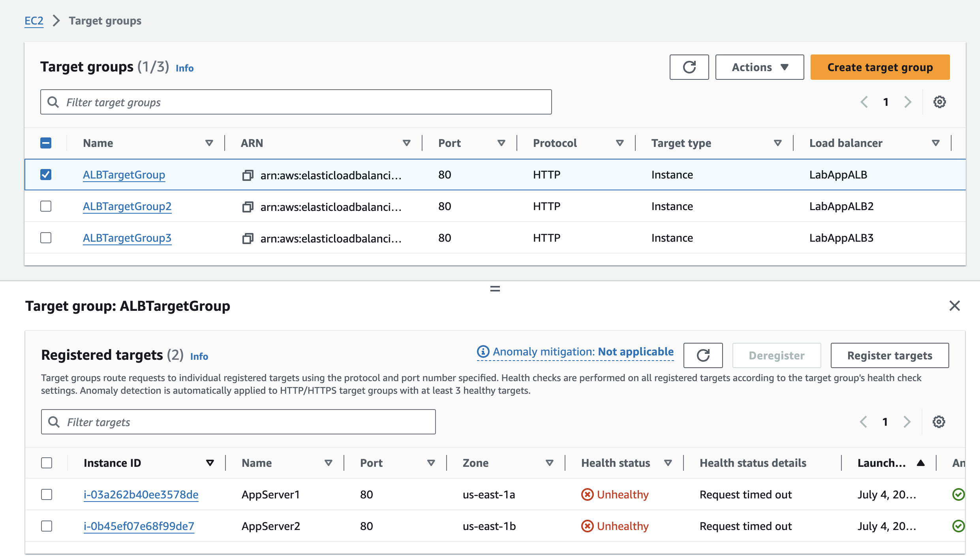Click the anomaly mitigation info icon
The height and width of the screenshot is (560, 980).
[x=483, y=351]
